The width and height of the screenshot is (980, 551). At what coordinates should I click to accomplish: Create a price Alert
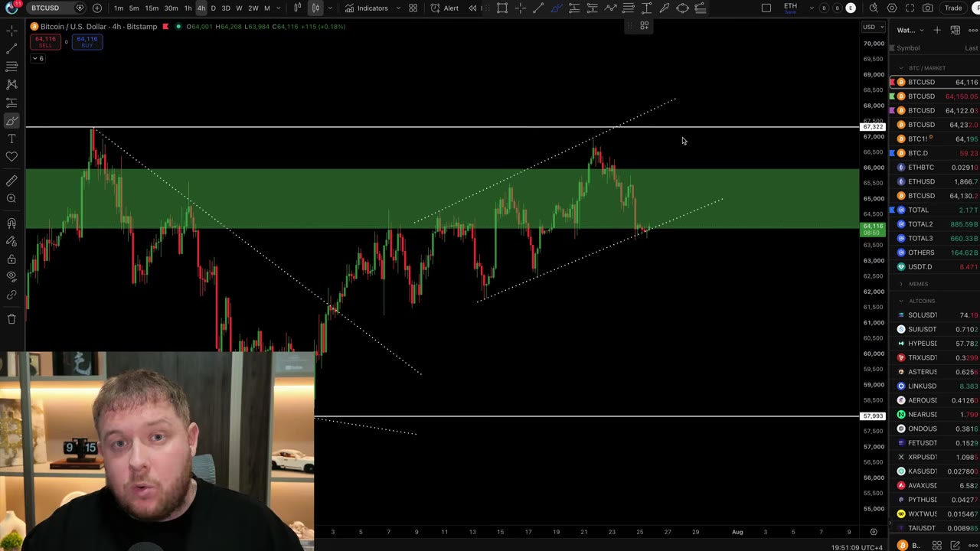(445, 8)
